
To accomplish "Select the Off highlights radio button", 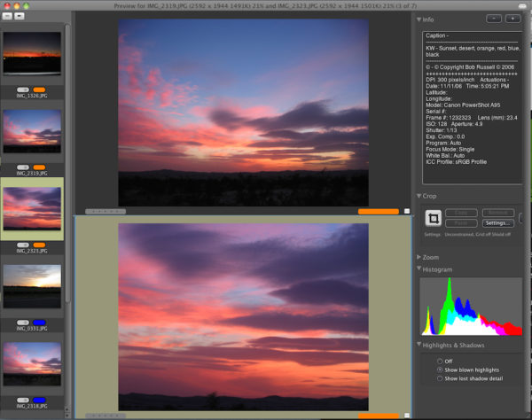I will pos(439,361).
